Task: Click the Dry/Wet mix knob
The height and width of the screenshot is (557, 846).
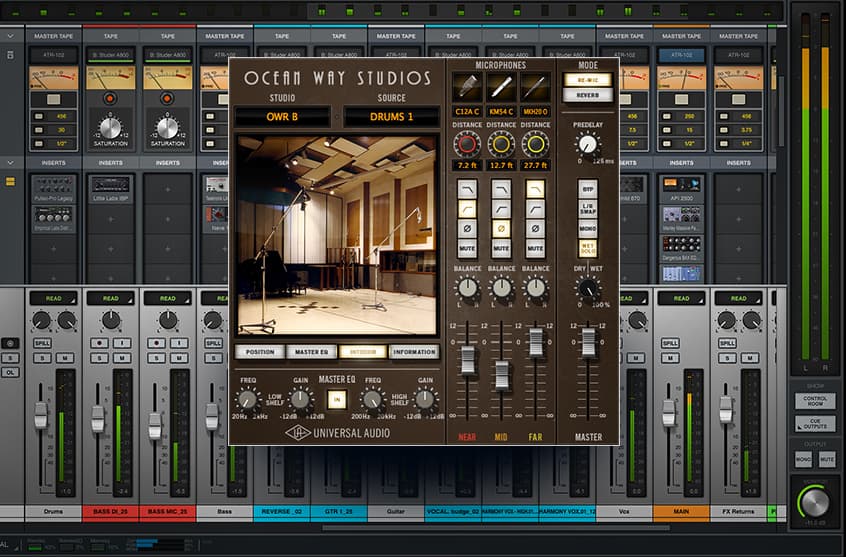Action: tap(587, 288)
